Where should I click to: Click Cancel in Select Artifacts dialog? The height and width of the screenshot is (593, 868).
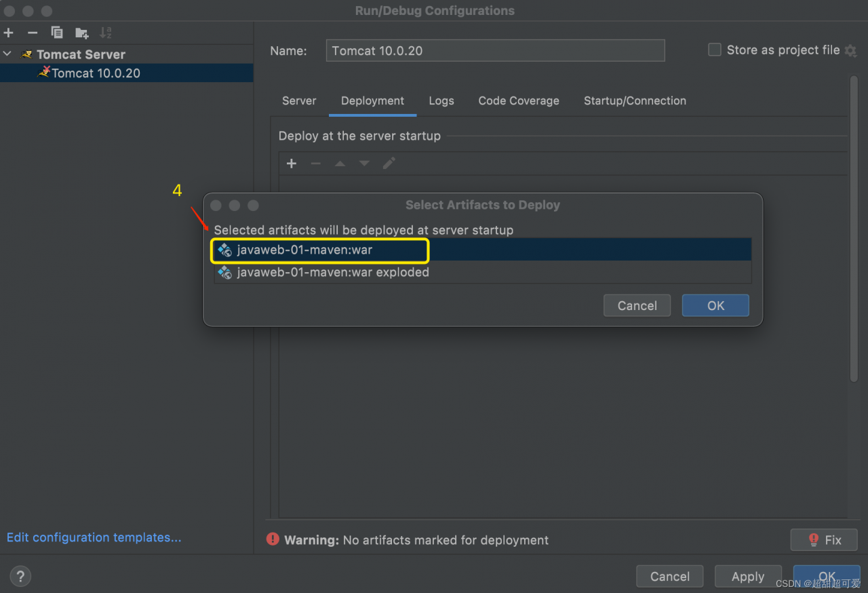click(637, 305)
